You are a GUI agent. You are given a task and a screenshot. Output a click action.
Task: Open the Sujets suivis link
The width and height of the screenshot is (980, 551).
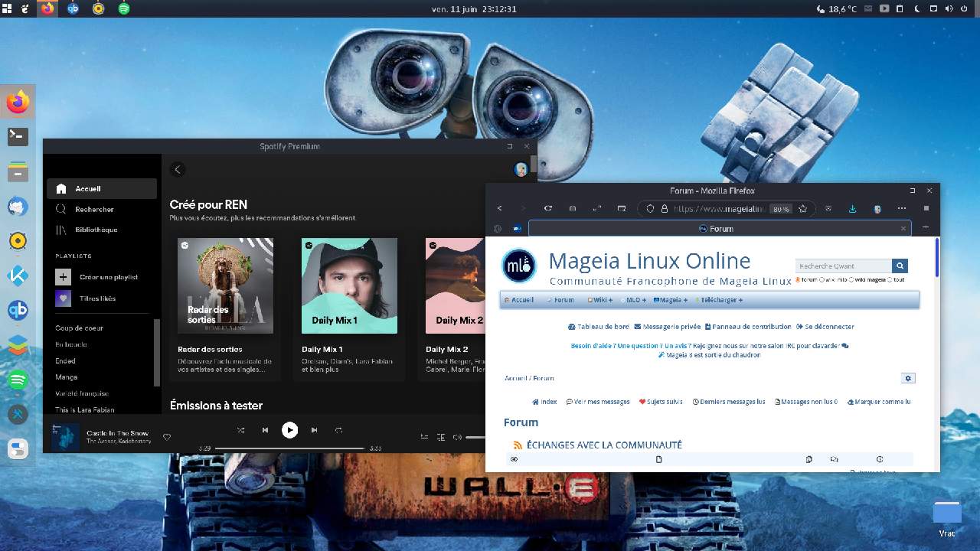click(661, 402)
